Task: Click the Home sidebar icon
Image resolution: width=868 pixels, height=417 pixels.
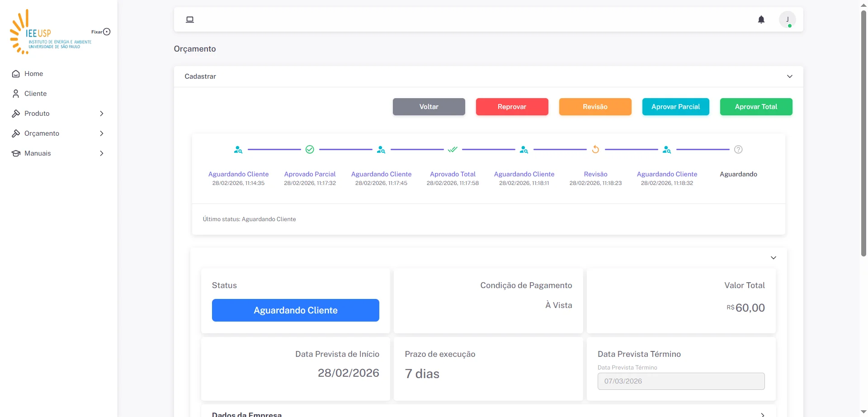Action: (x=16, y=74)
